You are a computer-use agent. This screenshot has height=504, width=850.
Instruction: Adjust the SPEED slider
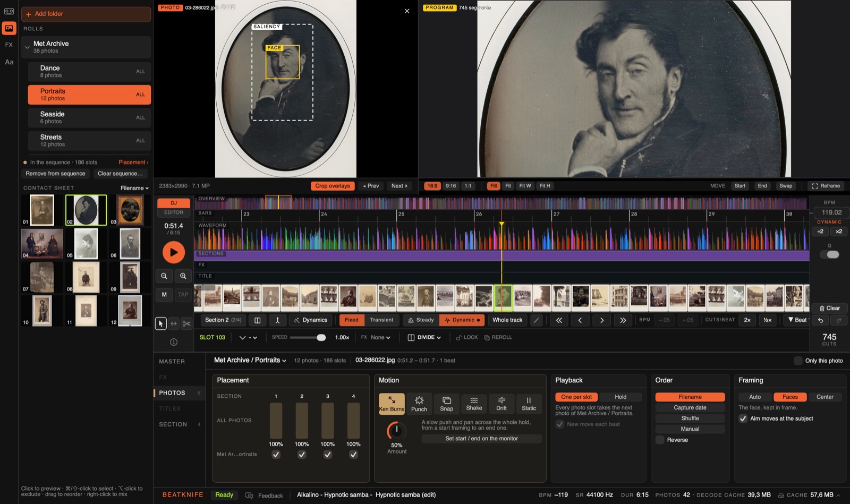pos(308,338)
